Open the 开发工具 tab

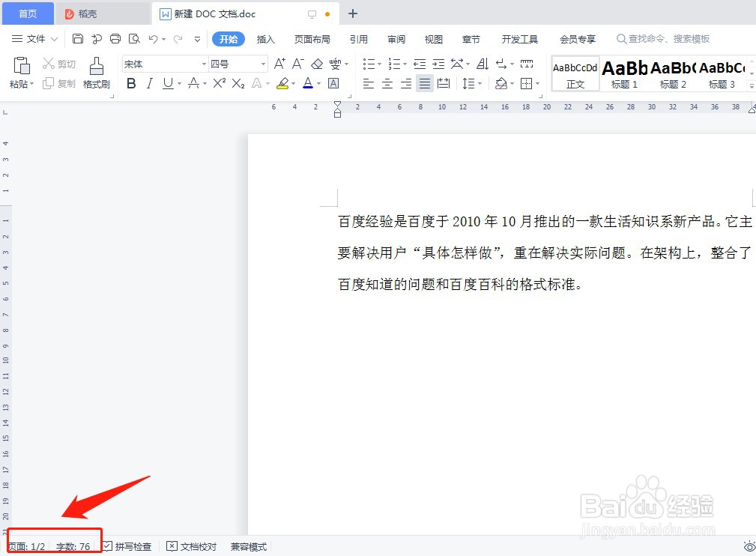520,39
